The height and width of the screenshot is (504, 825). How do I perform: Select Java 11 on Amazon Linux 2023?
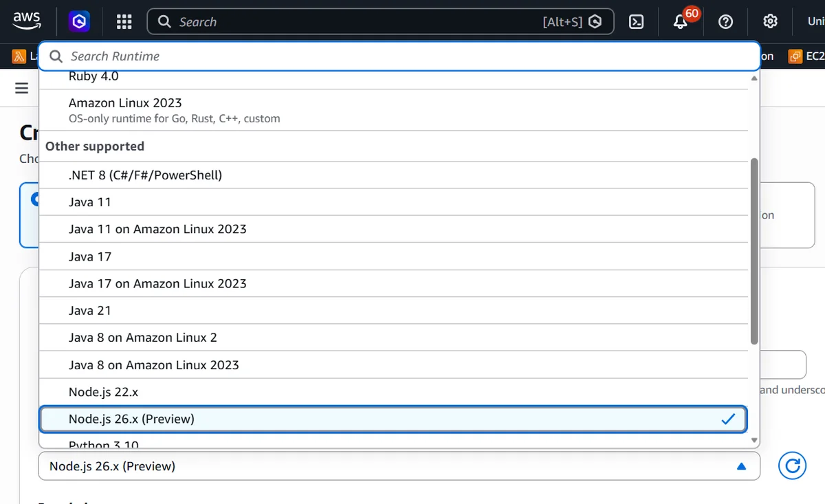(x=393, y=229)
